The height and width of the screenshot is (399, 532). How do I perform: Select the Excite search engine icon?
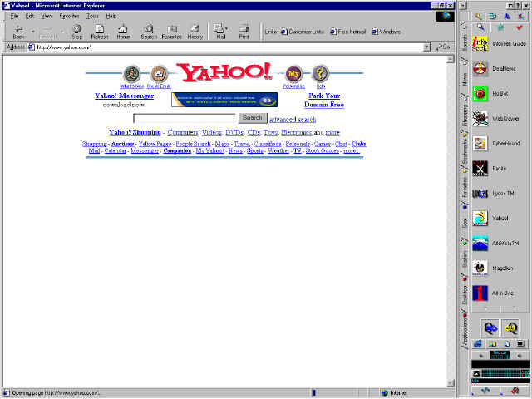coord(480,168)
